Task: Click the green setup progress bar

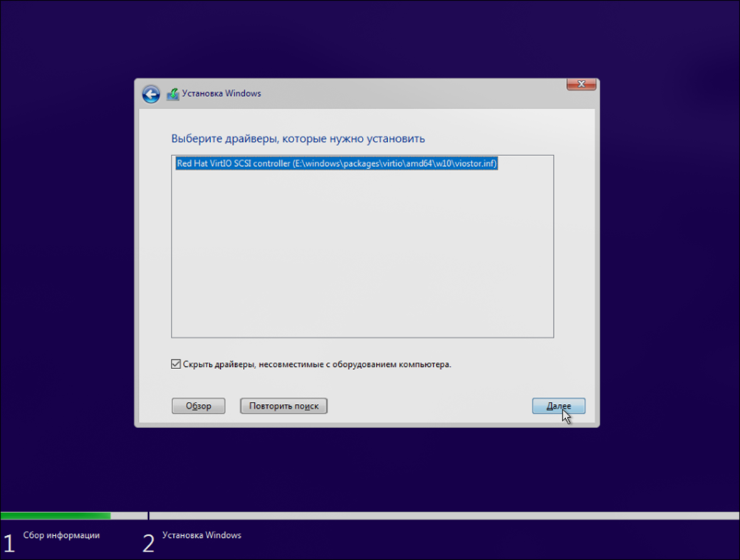Action: coord(56,516)
